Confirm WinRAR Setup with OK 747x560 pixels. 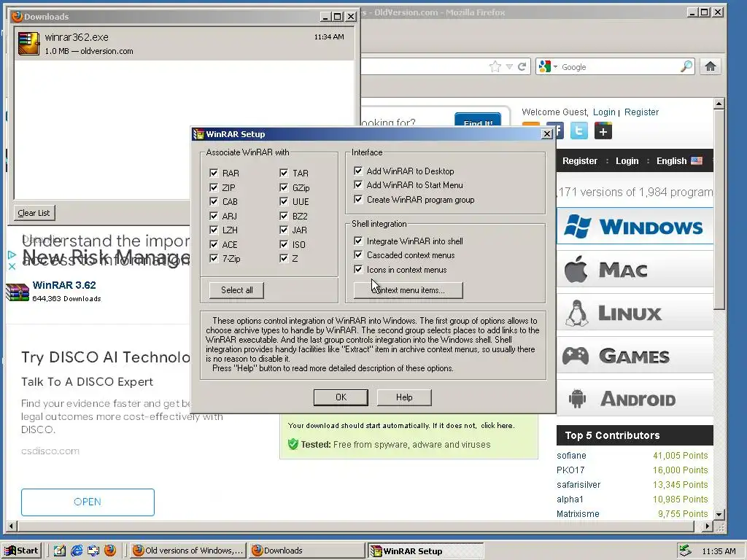click(341, 397)
